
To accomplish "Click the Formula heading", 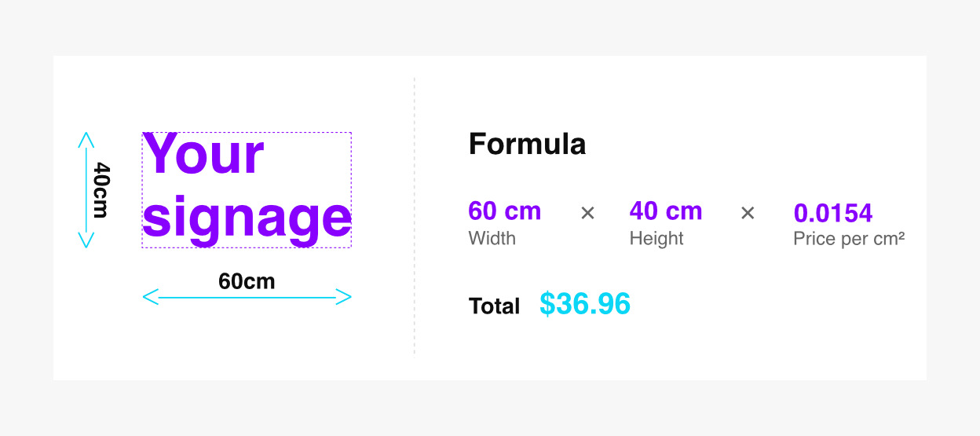I will (x=527, y=145).
